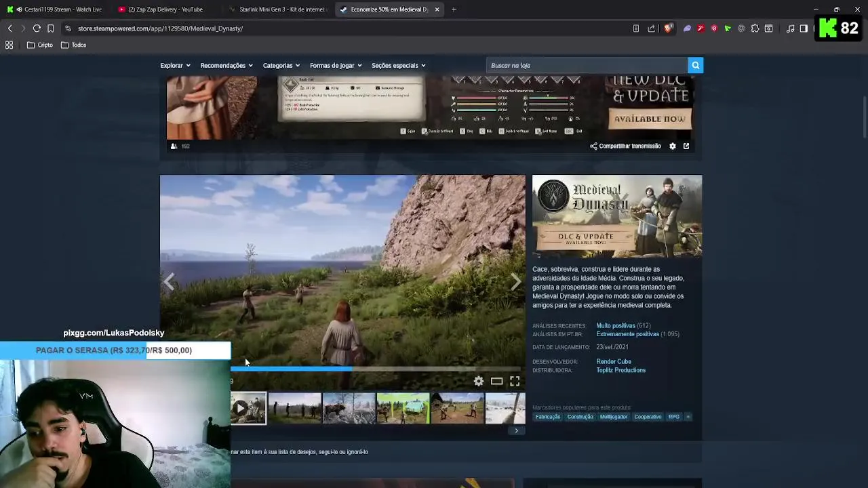868x488 pixels.
Task: Click the Steam store search magnifier button
Action: (x=695, y=65)
